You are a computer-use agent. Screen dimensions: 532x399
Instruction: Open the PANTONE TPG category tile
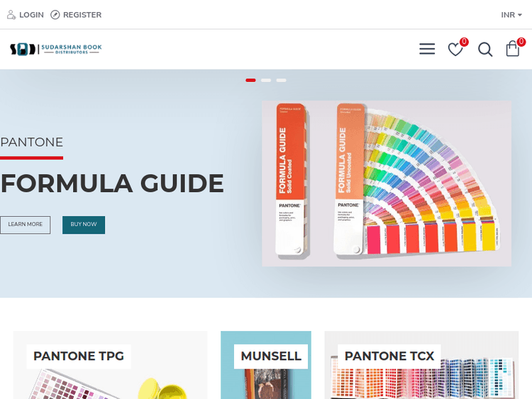tap(110, 365)
